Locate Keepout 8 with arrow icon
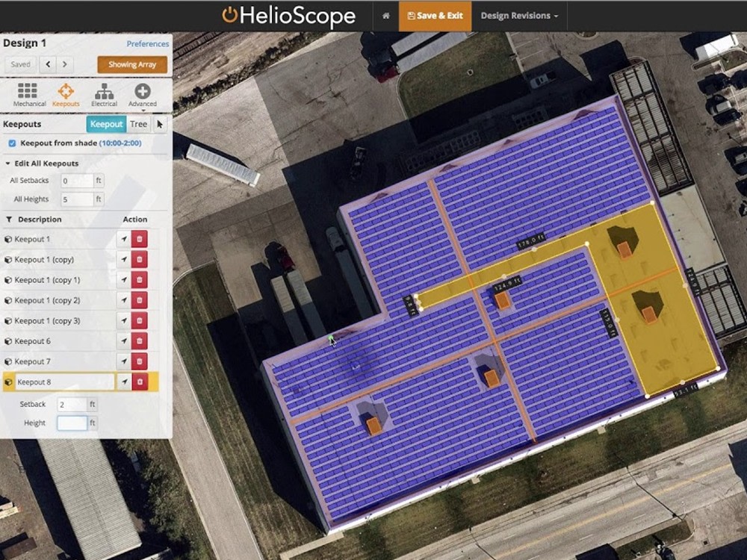 (124, 382)
